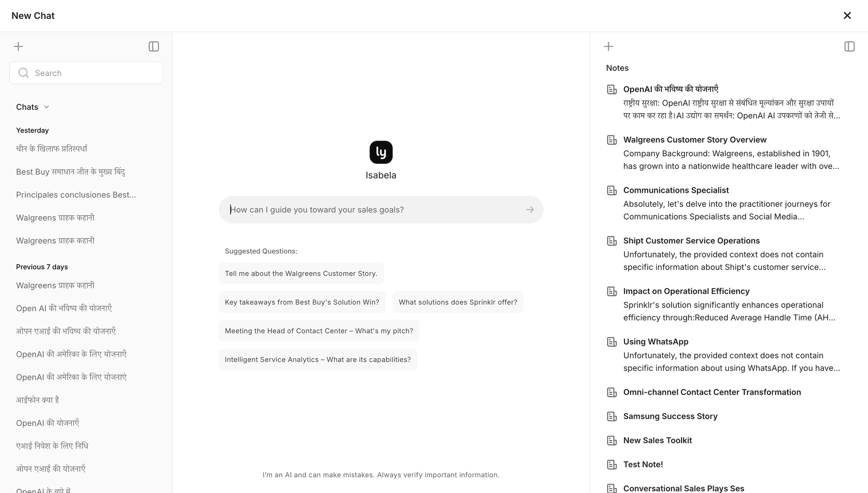Collapse the left chats sidebar panel
Viewport: 868px width, 493px height.
154,47
